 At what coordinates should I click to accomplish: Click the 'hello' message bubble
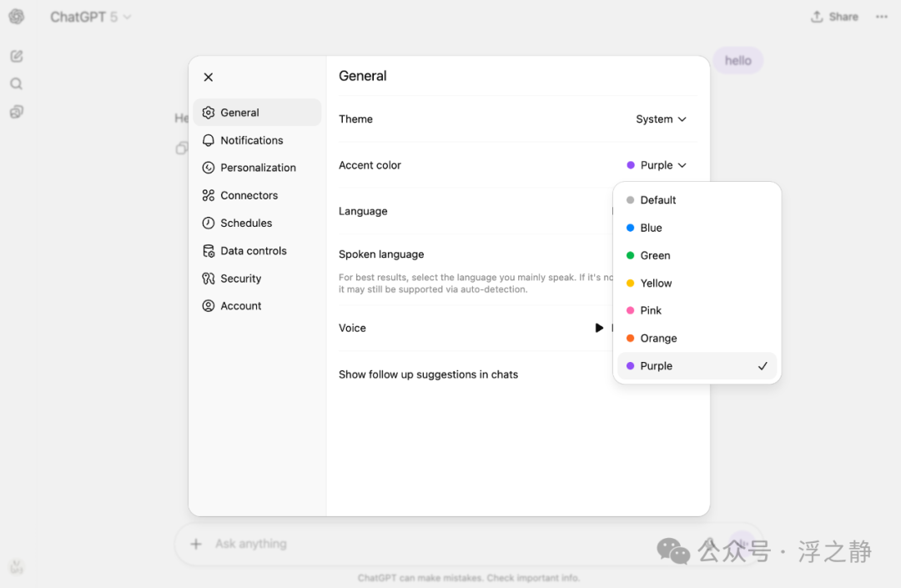(737, 60)
